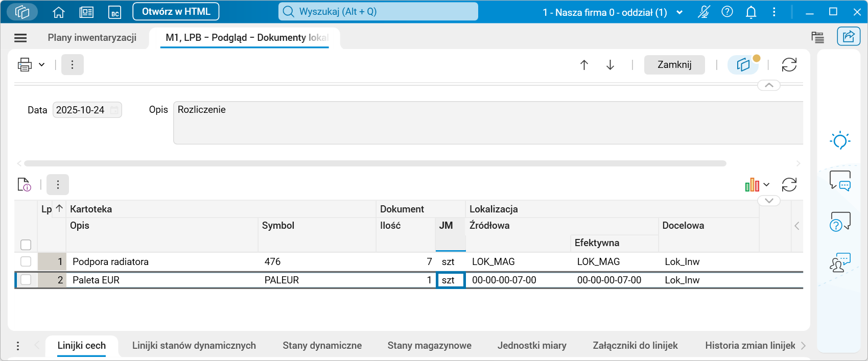Click the 1 - Nasza firma company label
Image resolution: width=868 pixels, height=361 pixels.
pyautogui.click(x=605, y=12)
